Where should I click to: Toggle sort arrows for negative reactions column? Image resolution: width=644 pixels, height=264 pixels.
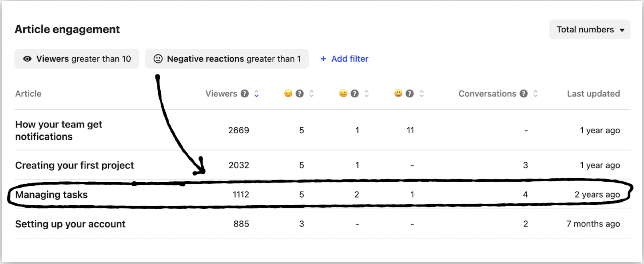click(311, 94)
